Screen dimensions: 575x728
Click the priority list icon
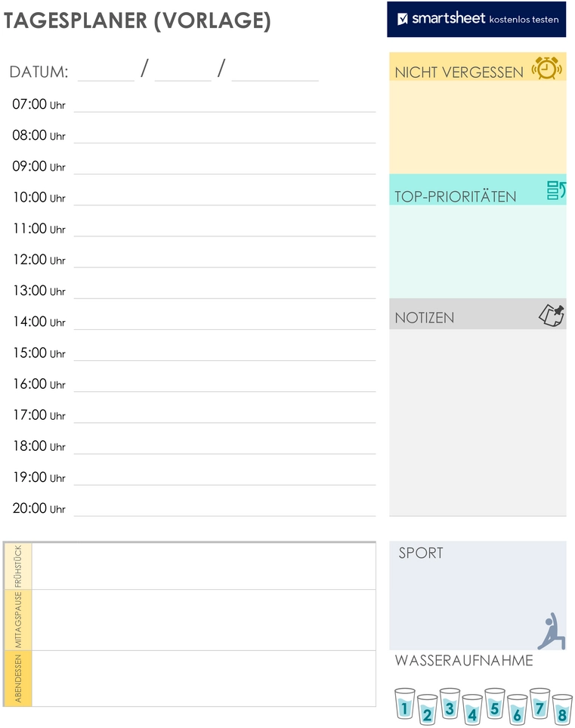tap(556, 190)
